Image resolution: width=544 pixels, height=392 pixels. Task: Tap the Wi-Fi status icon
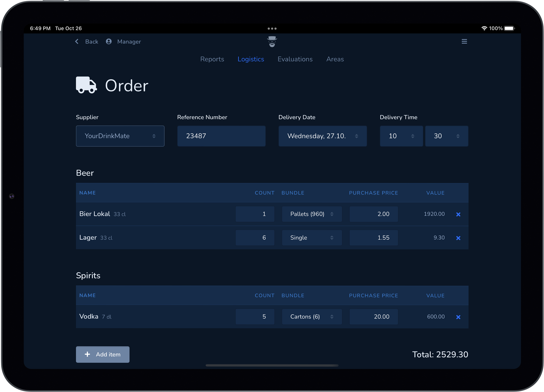[484, 28]
